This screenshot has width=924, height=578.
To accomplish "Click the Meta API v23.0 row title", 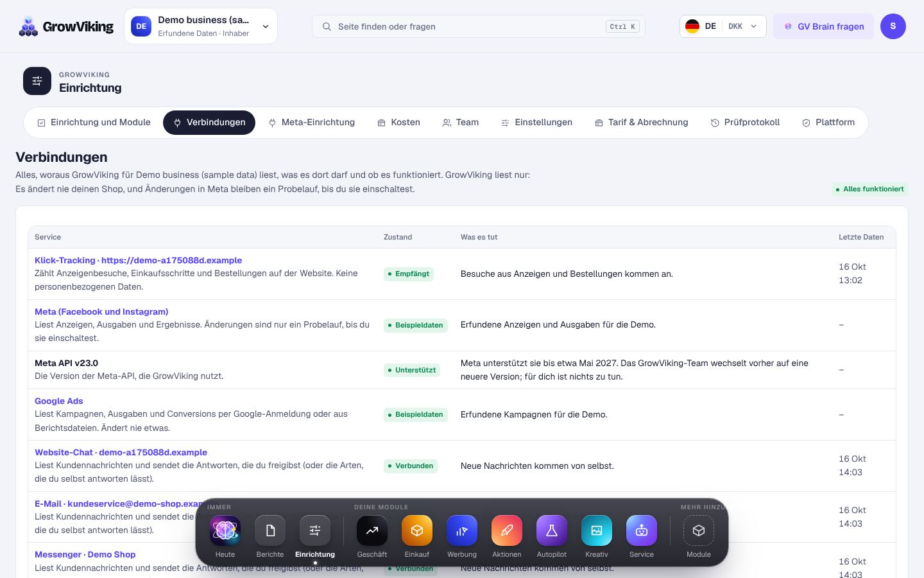I will tap(66, 363).
